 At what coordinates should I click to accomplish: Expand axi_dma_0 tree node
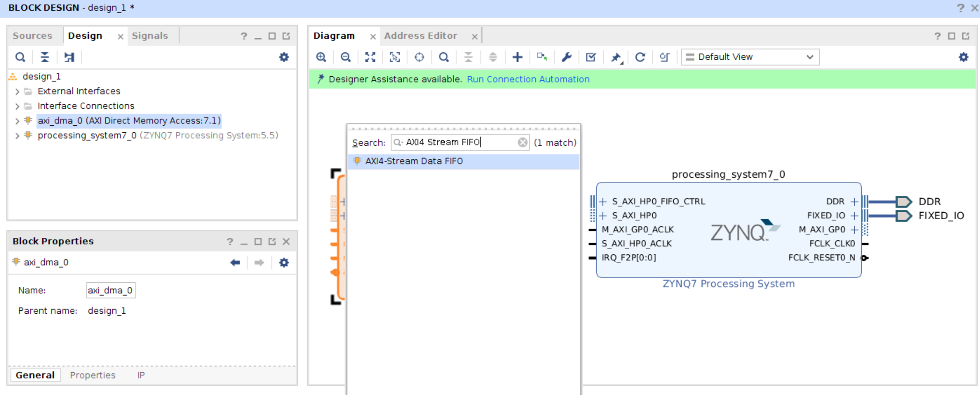pyautogui.click(x=17, y=121)
